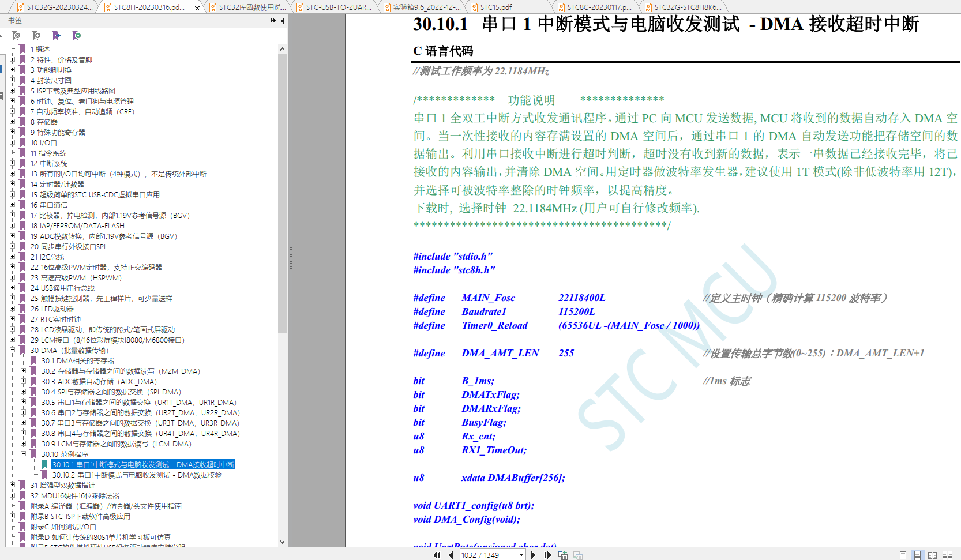Open bookmark 8 存储器
This screenshot has width=961, height=560.
(44, 122)
